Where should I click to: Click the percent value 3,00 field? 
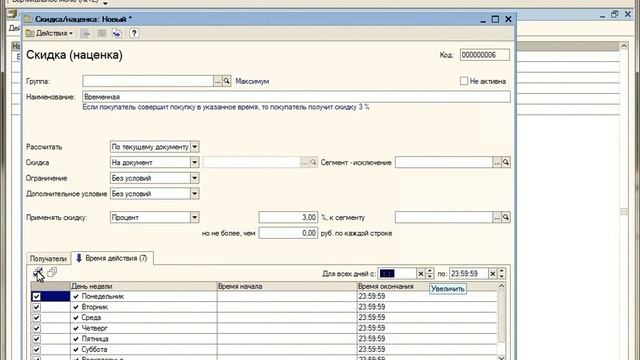(x=288, y=217)
